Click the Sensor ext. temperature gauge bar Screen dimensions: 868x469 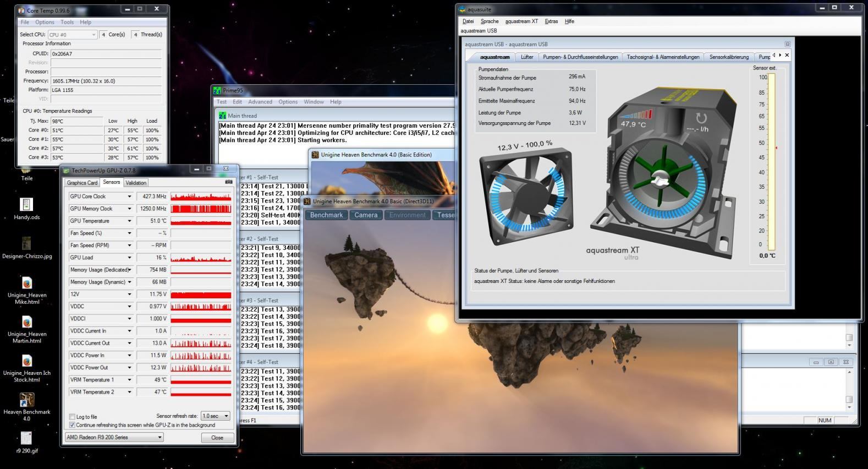click(772, 162)
